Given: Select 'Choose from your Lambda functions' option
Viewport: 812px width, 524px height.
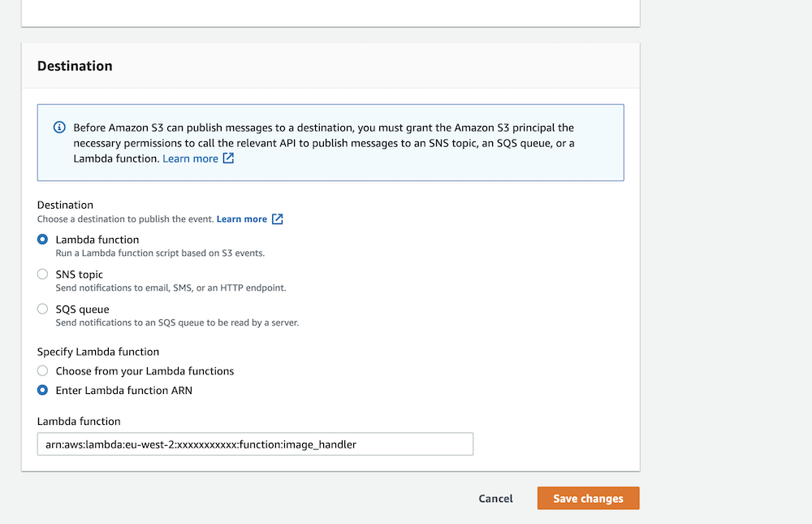Looking at the screenshot, I should 43,371.
